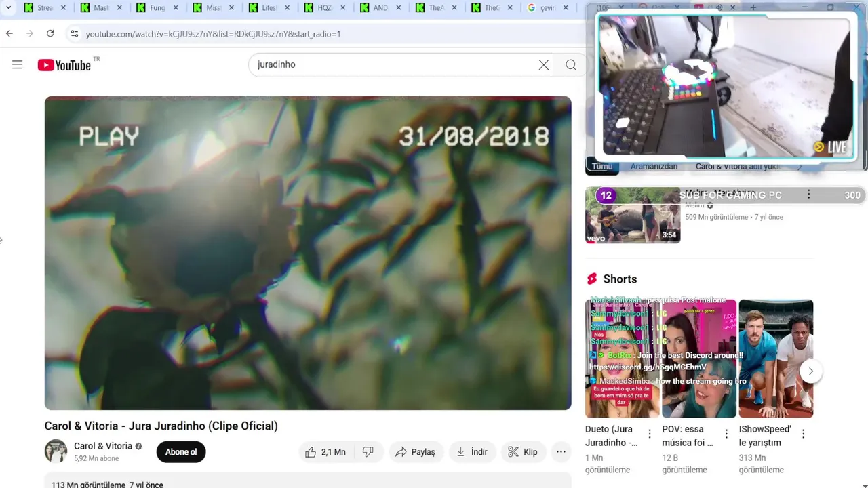The image size is (868, 488).
Task: Close the Fung browser tab
Action: point(176,8)
